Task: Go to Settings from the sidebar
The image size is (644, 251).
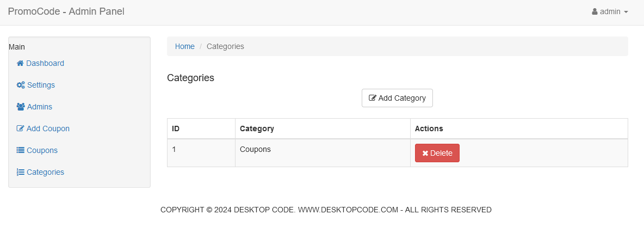Action: 41,85
